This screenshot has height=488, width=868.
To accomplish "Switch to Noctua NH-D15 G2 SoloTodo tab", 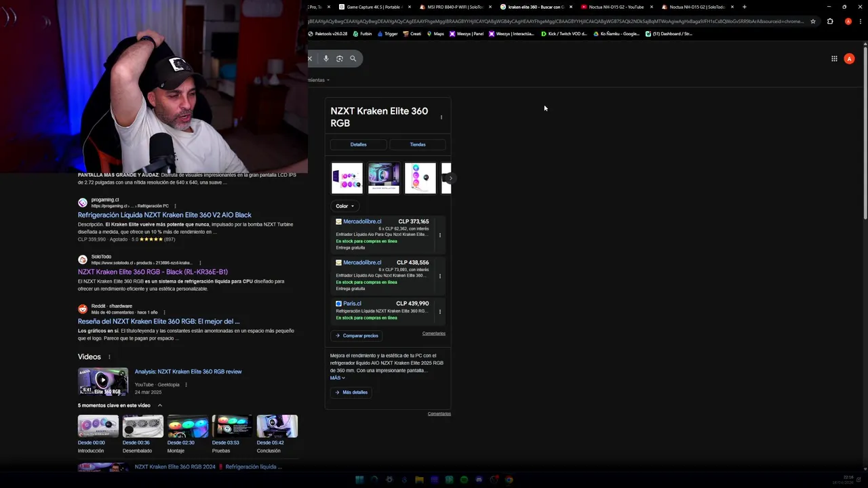I will (697, 7).
